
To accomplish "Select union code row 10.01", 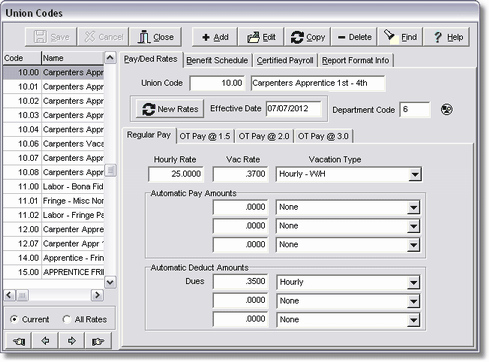I will [x=54, y=87].
